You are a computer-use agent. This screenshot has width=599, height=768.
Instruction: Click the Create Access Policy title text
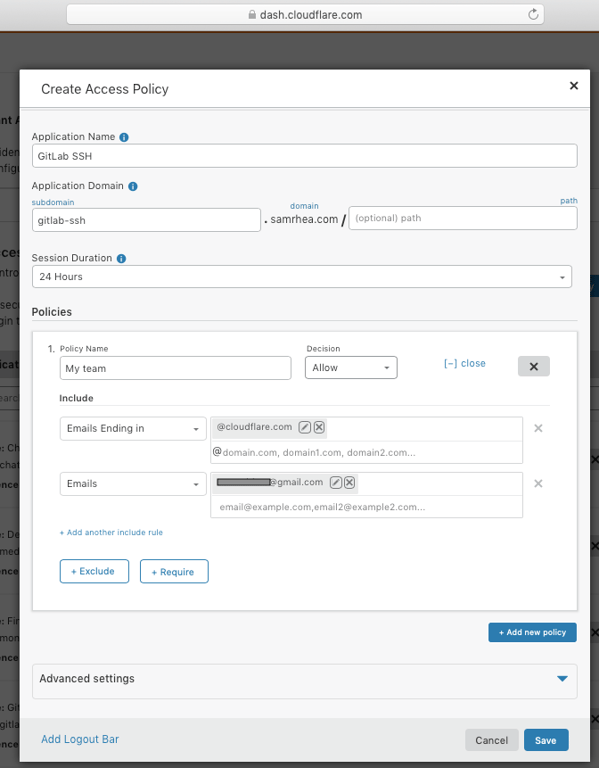click(105, 89)
